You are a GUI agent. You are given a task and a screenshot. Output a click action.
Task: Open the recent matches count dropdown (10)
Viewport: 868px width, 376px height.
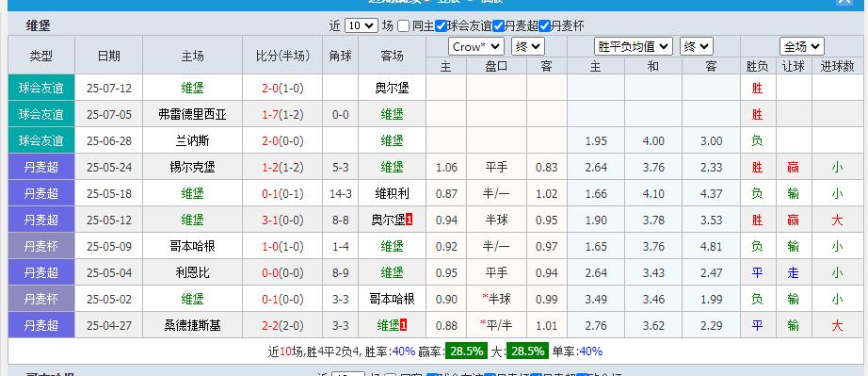pyautogui.click(x=361, y=25)
